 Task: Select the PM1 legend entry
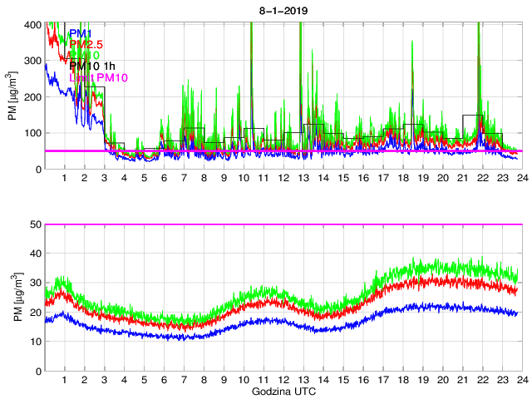tap(81, 32)
